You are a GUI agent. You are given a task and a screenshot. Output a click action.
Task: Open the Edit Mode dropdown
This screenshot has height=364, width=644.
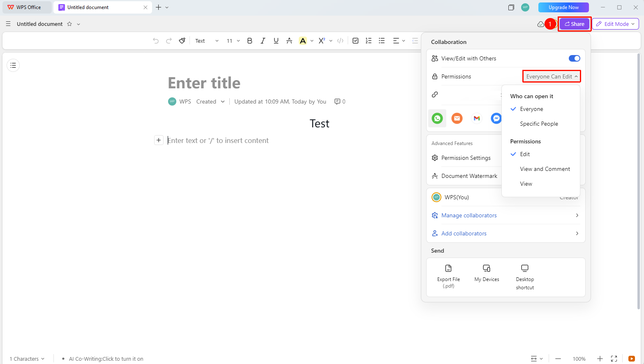pyautogui.click(x=615, y=24)
